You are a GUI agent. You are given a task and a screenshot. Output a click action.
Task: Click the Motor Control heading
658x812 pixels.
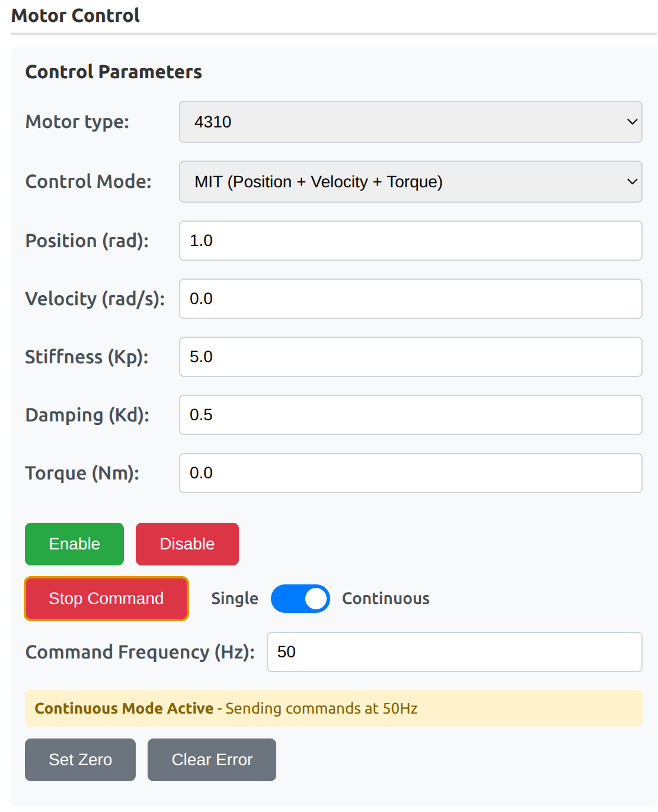coord(75,15)
